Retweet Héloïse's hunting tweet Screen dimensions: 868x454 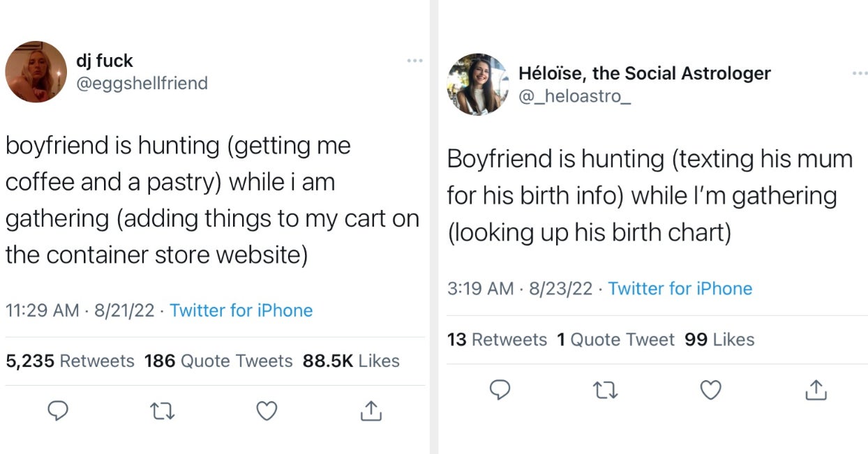[606, 390]
